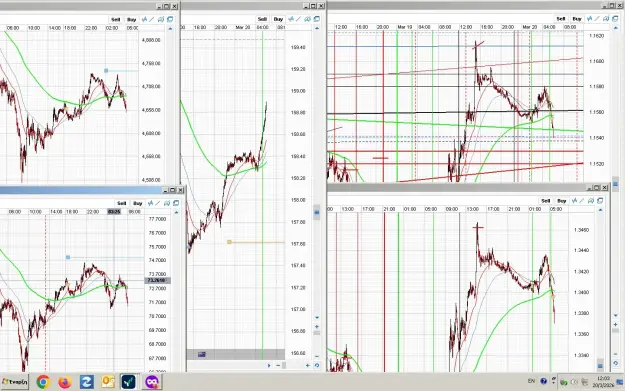
Task: Click down arrow on the 1.3400 chart right scrollbar
Action: (616, 315)
